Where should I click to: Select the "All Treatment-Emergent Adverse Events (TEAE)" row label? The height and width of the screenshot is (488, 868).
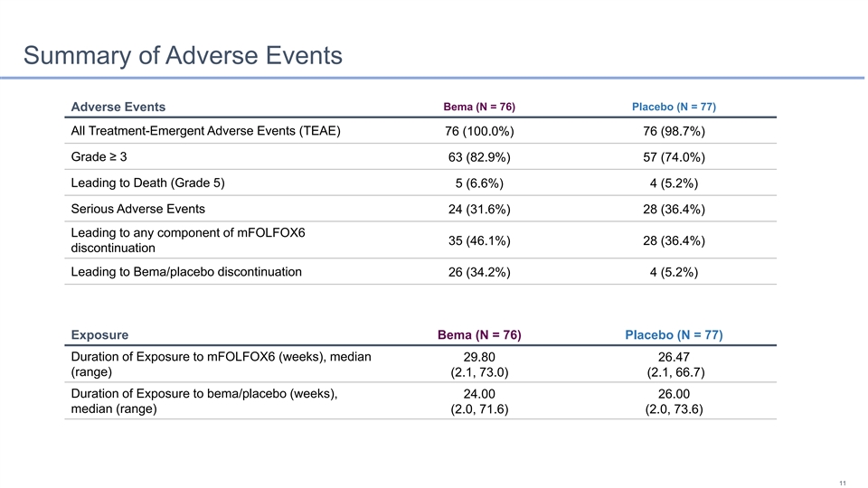pos(205,131)
